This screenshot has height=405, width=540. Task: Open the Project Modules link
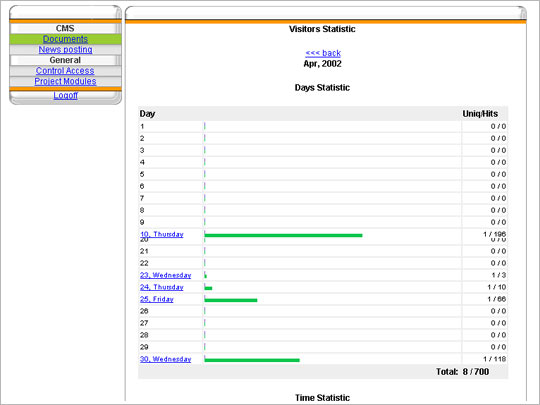(65, 81)
